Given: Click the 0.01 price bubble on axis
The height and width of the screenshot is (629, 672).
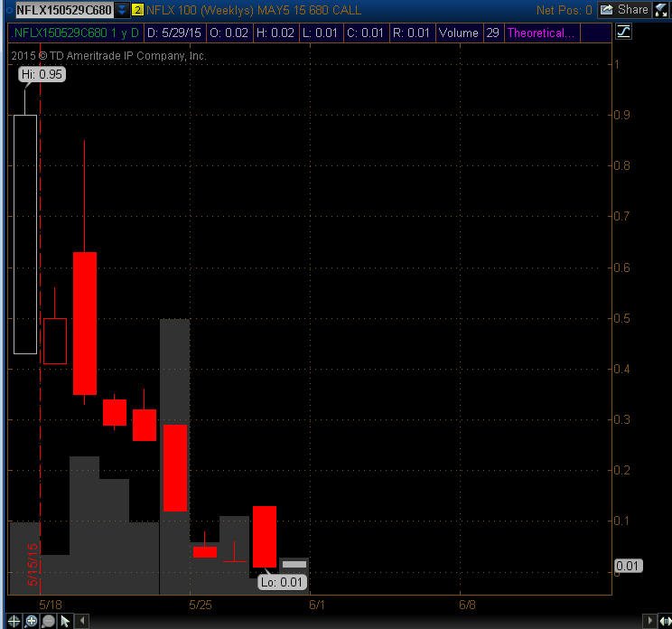Looking at the screenshot, I should point(628,566).
